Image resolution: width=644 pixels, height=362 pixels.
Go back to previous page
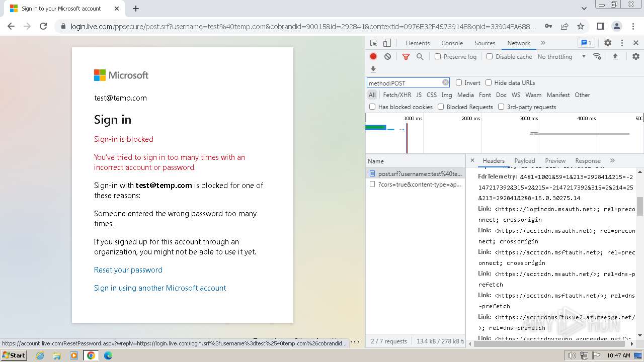point(11,26)
